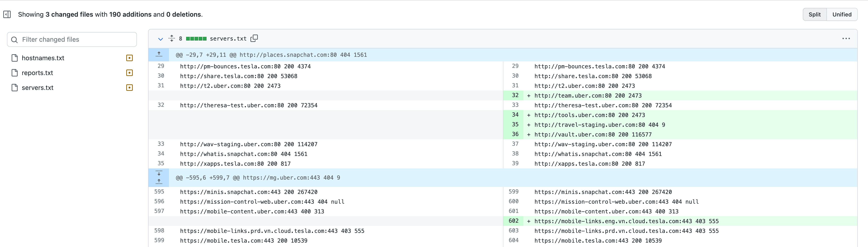Open servers.txt in file tree

(x=37, y=88)
